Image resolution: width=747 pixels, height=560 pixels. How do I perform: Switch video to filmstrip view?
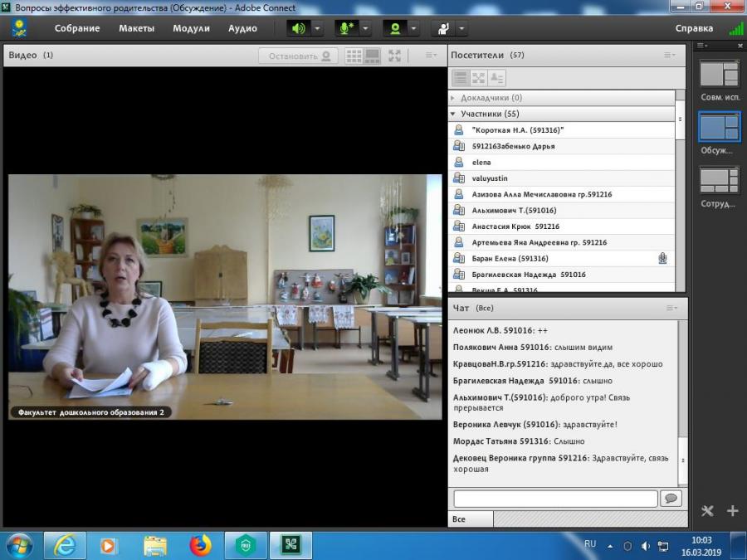coord(372,56)
